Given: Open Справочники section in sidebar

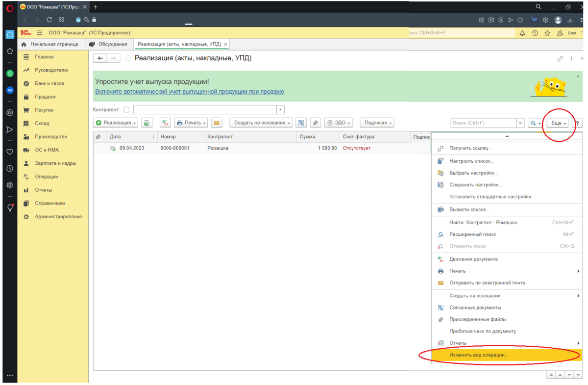Looking at the screenshot, I should point(52,203).
